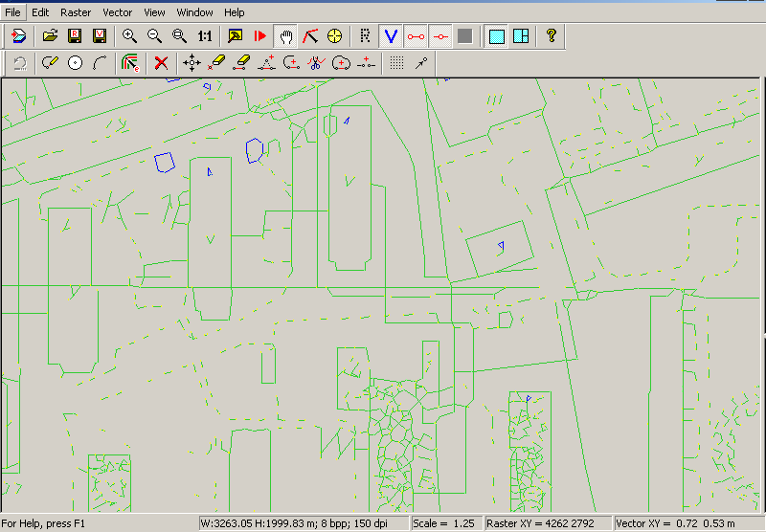
Task: Activate the hand pan tool
Action: (x=285, y=36)
